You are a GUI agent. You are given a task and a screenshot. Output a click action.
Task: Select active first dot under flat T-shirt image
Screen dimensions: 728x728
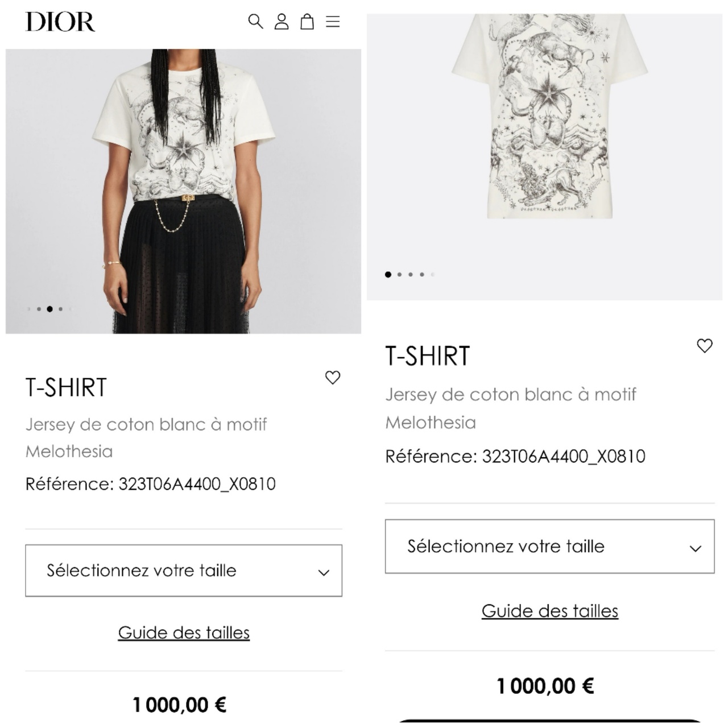click(x=388, y=275)
